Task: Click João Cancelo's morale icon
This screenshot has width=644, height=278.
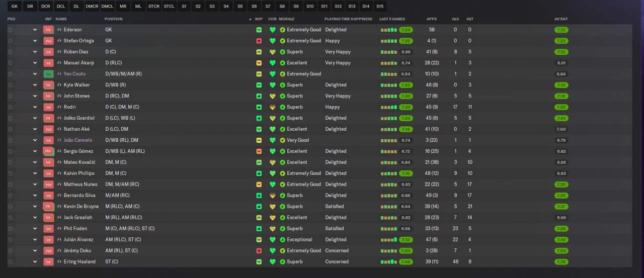Action: 282,140
